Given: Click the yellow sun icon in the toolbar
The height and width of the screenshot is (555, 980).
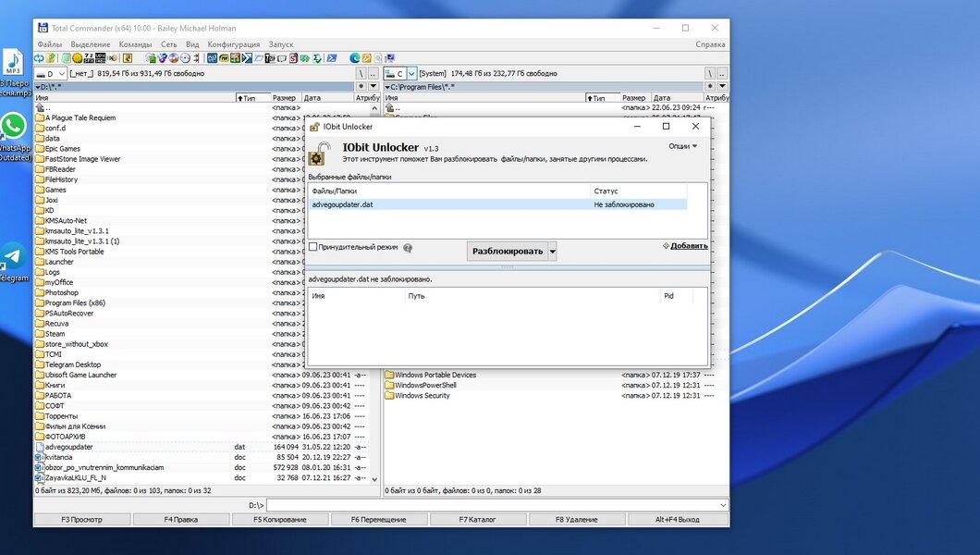Looking at the screenshot, I should (x=77, y=58).
